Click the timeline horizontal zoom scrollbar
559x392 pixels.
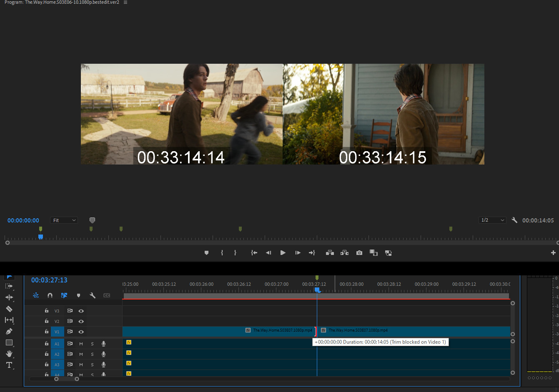67,379
